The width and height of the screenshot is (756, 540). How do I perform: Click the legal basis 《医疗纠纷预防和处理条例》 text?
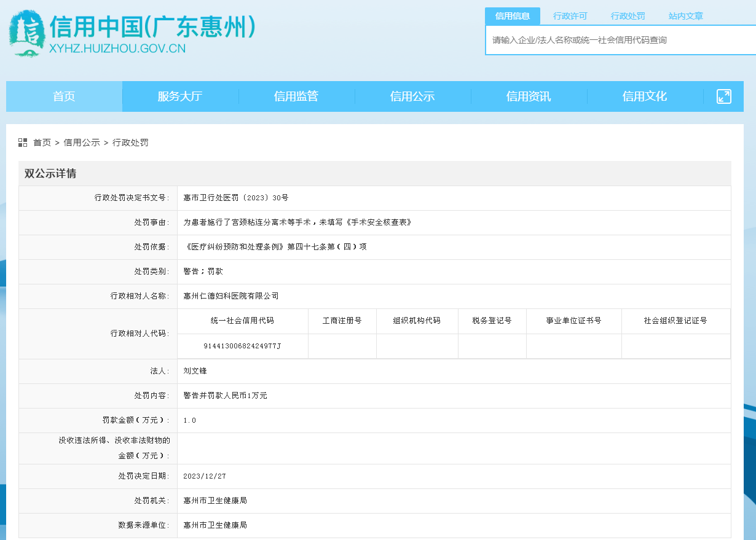[275, 247]
